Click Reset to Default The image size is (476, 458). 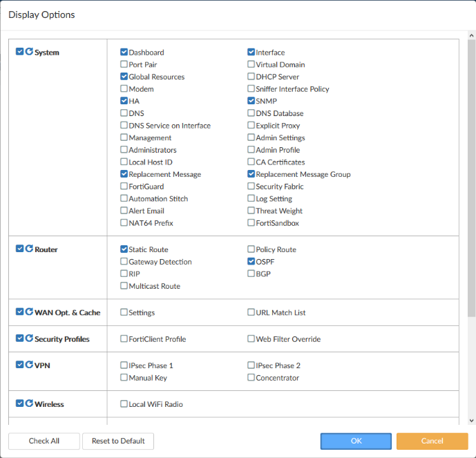[x=118, y=441]
